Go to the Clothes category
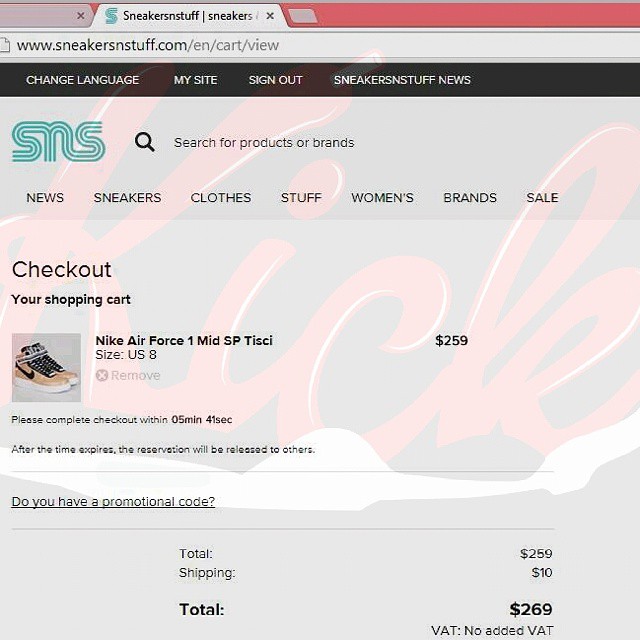This screenshot has width=640, height=640. point(221,198)
